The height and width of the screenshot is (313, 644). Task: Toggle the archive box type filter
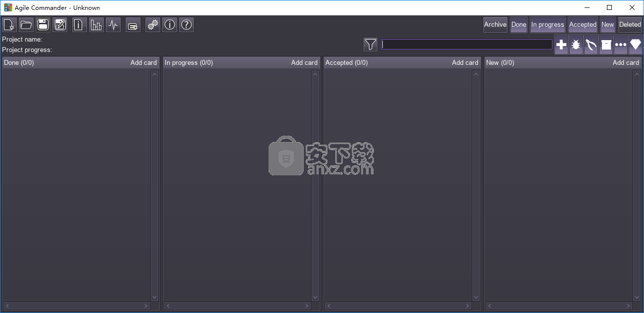click(606, 45)
